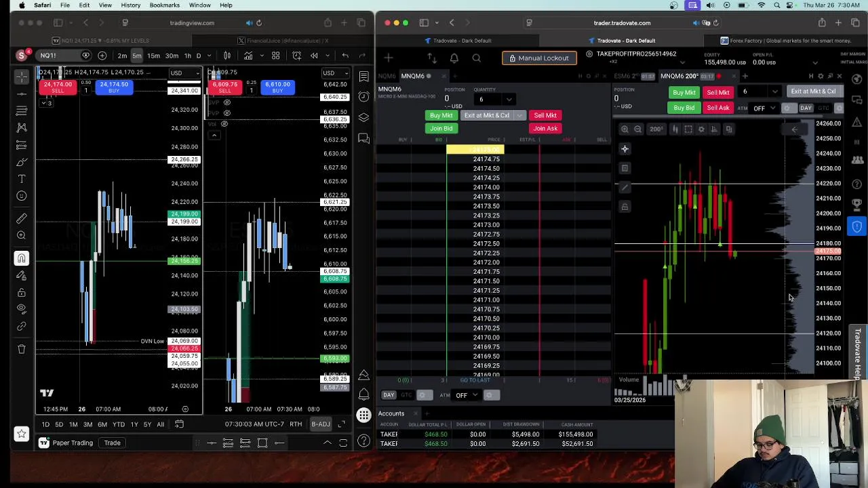Click Sell Ask on the chart panel
The width and height of the screenshot is (868, 488).
click(x=717, y=108)
